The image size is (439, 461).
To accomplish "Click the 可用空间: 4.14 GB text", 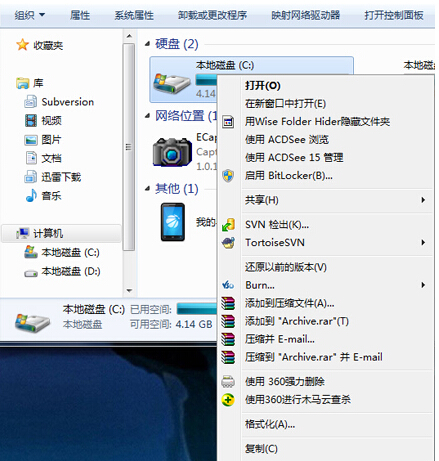I will point(171,324).
